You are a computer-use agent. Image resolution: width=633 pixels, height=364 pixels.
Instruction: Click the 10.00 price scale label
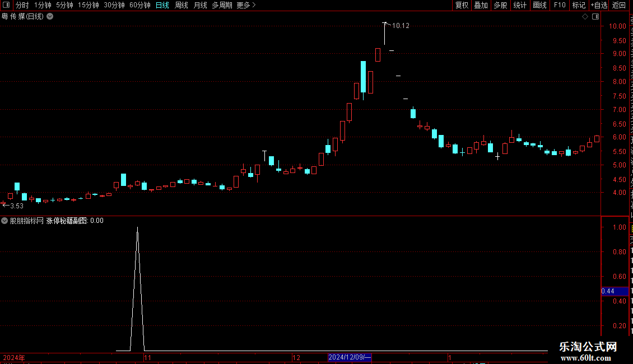[x=617, y=26]
